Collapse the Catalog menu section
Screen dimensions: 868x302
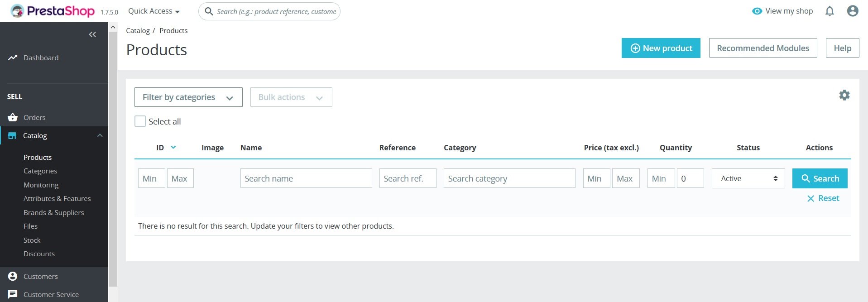pyautogui.click(x=100, y=135)
